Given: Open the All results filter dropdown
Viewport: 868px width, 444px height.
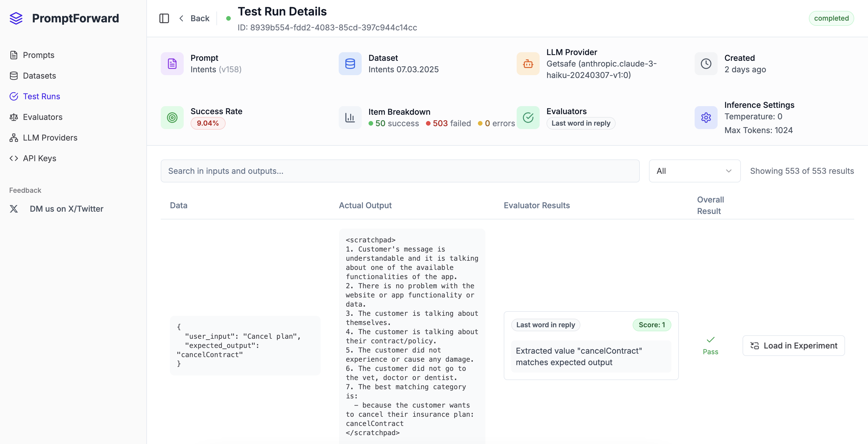Looking at the screenshot, I should 694,171.
